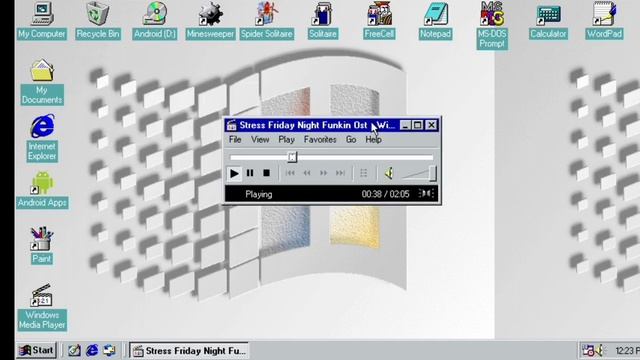The height and width of the screenshot is (360, 640).
Task: Click the volume slider thumb
Action: click(x=432, y=173)
